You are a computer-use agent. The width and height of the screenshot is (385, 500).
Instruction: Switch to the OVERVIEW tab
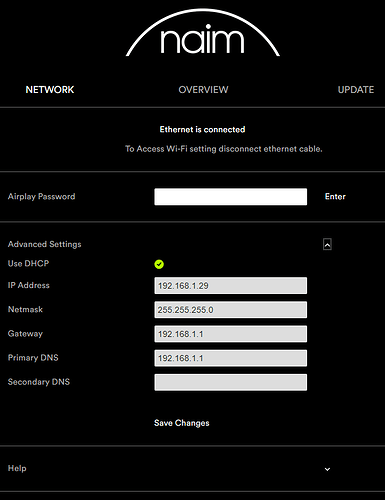[203, 90]
